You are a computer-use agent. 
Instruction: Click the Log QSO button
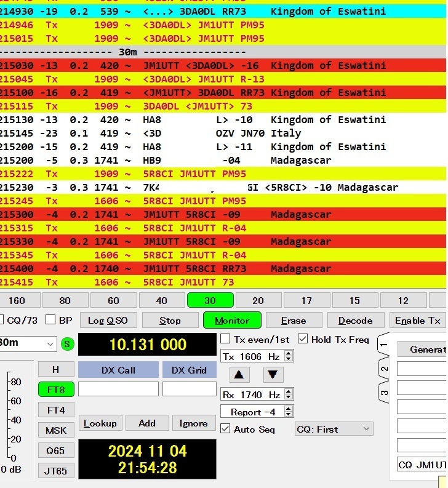pyautogui.click(x=108, y=321)
